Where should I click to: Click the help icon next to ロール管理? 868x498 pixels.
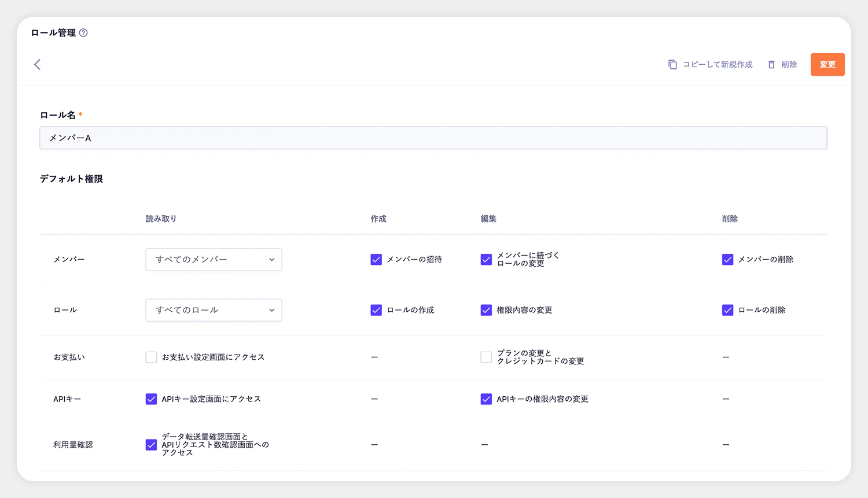pyautogui.click(x=83, y=33)
